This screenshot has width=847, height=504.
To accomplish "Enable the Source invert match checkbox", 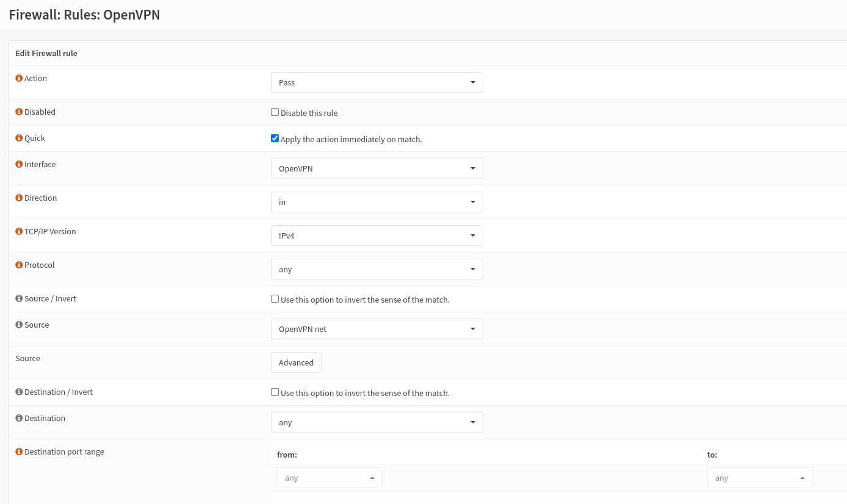I will [275, 299].
